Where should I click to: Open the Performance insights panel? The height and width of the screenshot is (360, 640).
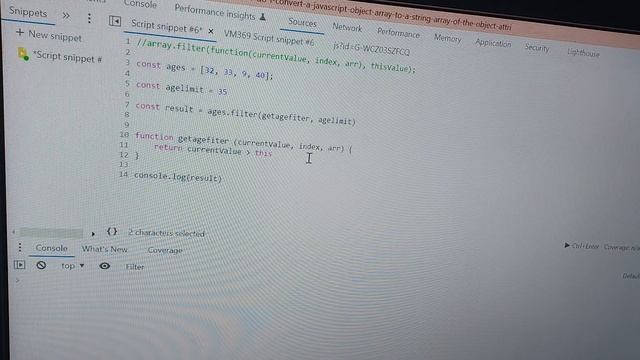point(220,13)
